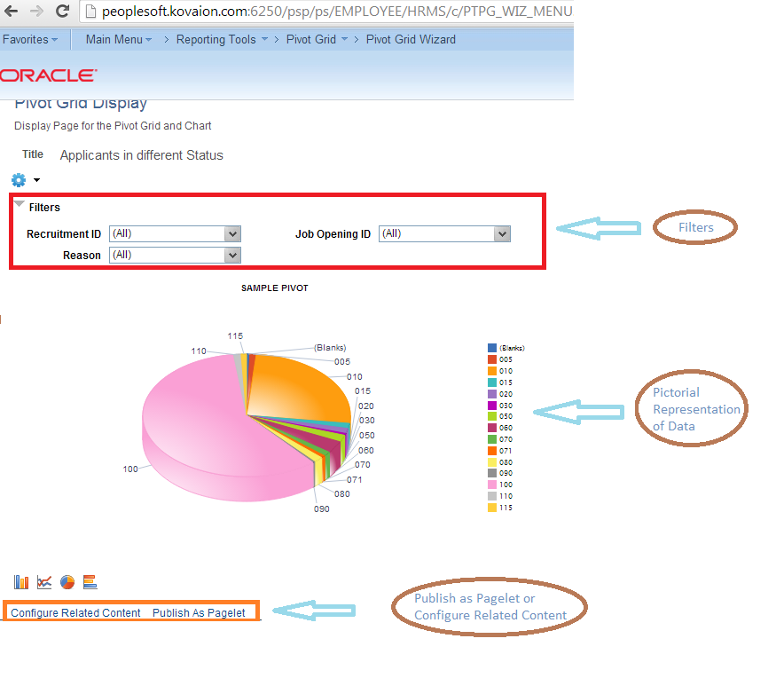
Task: Select the horizontal bar chart icon
Action: 90,581
